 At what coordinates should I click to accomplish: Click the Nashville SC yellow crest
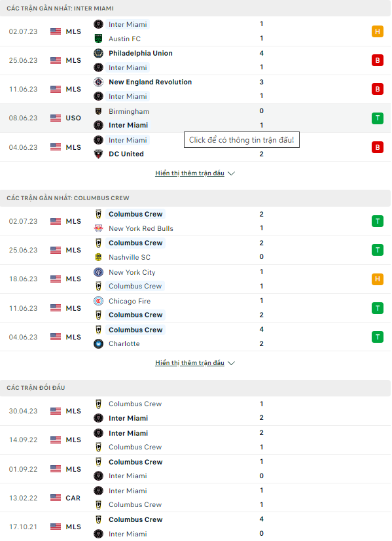click(x=98, y=257)
